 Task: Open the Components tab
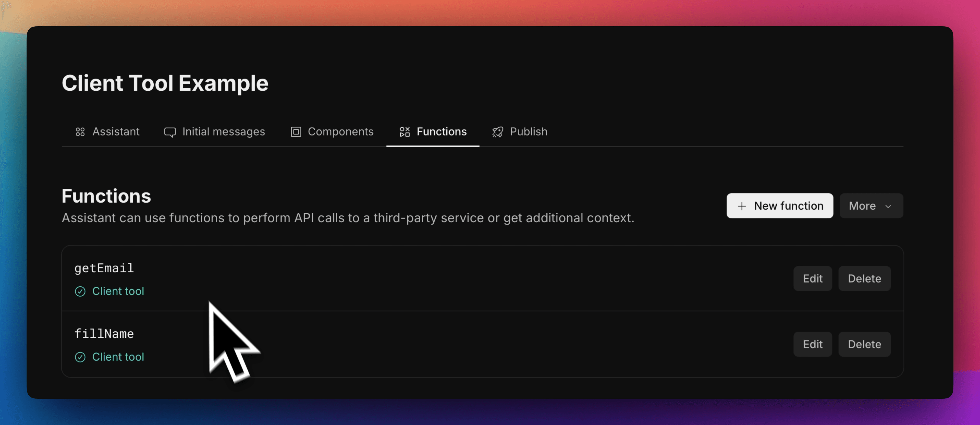tap(340, 132)
